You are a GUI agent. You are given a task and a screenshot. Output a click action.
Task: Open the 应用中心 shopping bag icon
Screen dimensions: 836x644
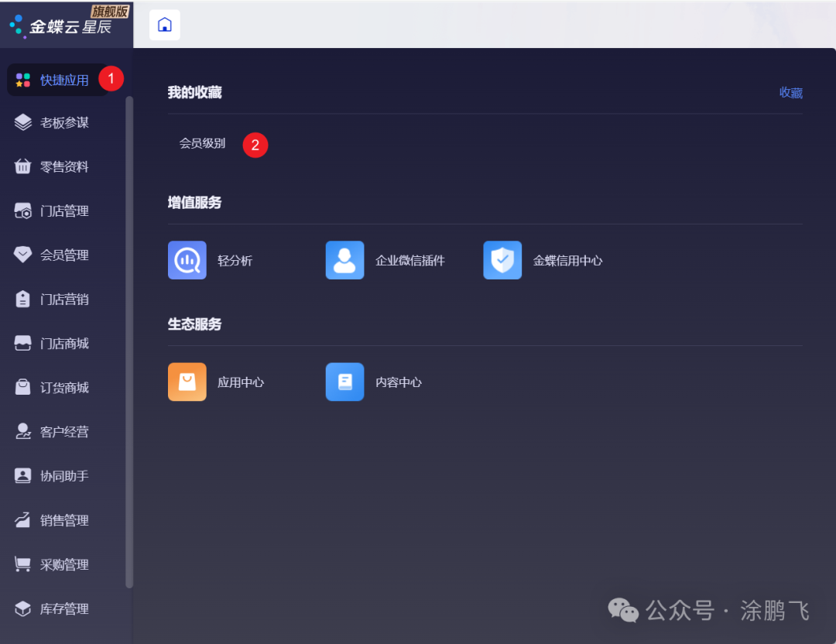pos(187,382)
